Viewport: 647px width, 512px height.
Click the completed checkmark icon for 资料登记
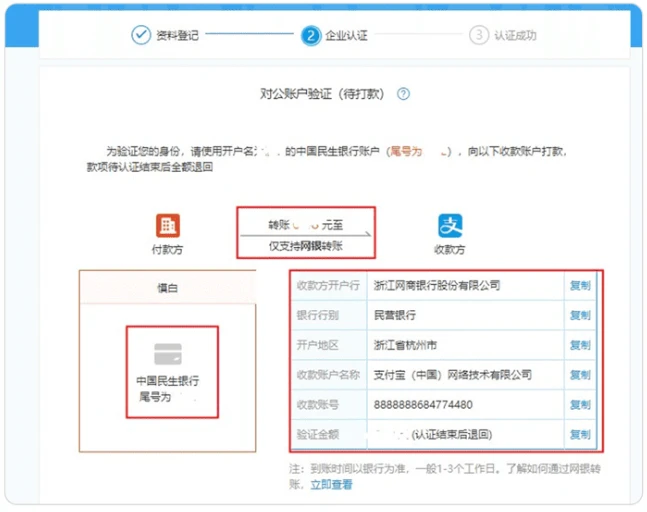[141, 35]
